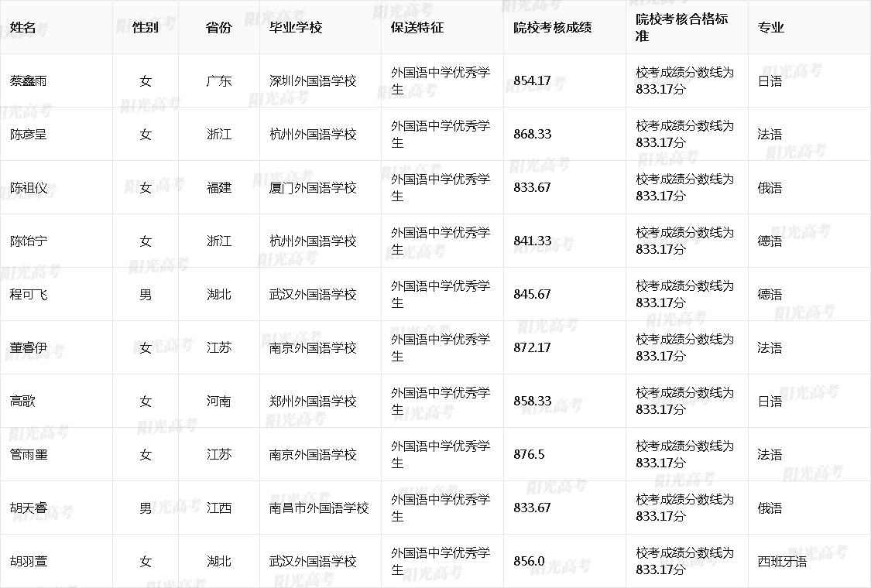Click the 保送特征 column header
Screen dimensions: 871x588
pyautogui.click(x=417, y=27)
